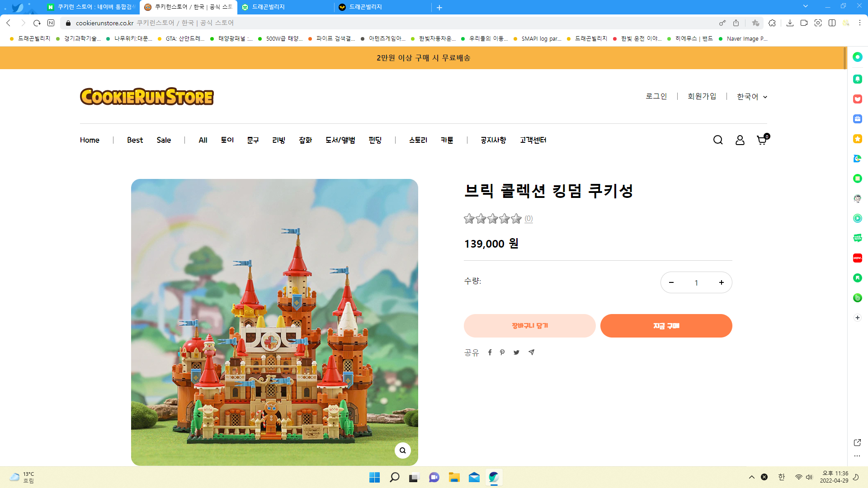This screenshot has width=868, height=488.
Task: Open the Best menu item
Action: [x=135, y=140]
